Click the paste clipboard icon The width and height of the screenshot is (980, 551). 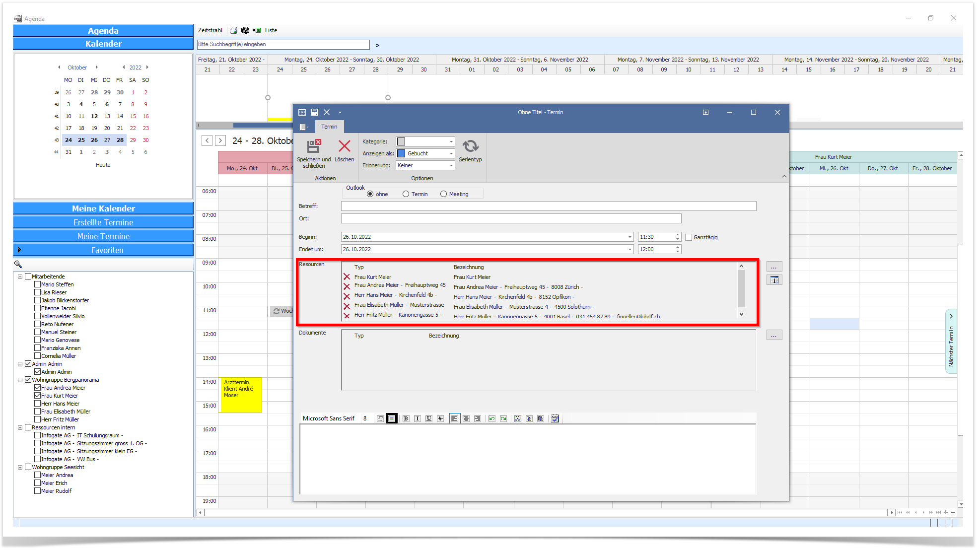pos(541,418)
